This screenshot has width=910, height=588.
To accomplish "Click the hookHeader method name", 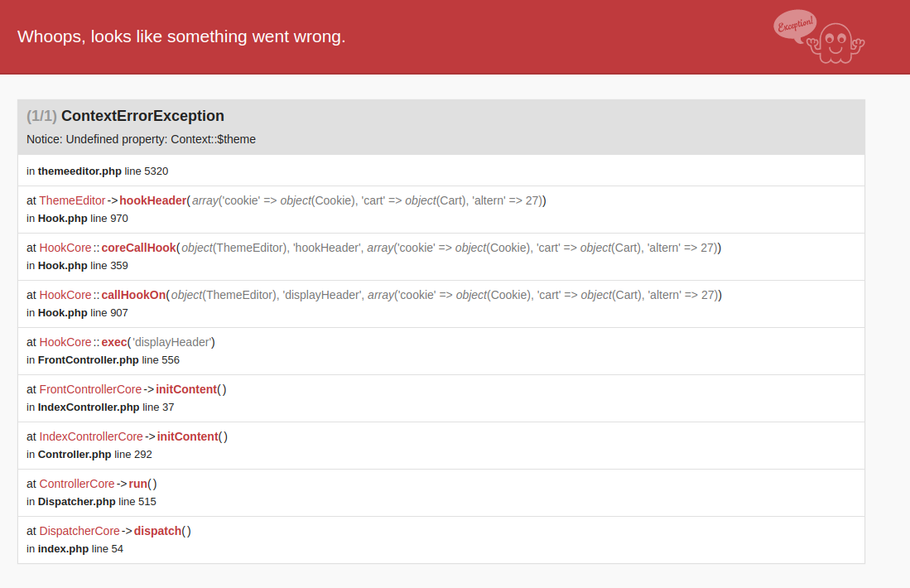I will [x=152, y=200].
